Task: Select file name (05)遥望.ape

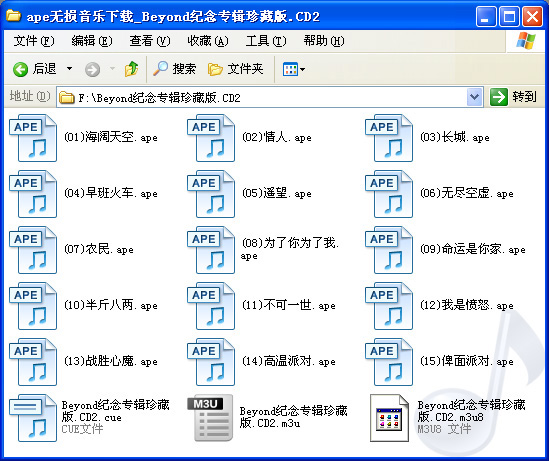Action: coord(277,193)
